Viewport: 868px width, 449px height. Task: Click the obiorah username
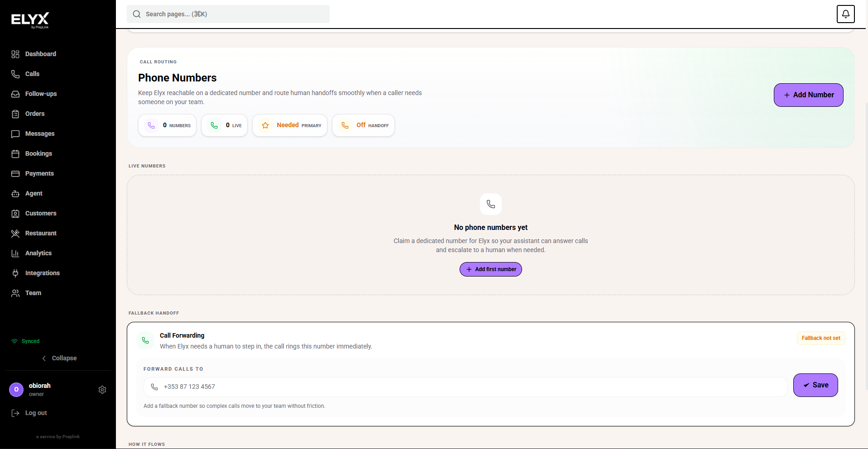(40, 386)
